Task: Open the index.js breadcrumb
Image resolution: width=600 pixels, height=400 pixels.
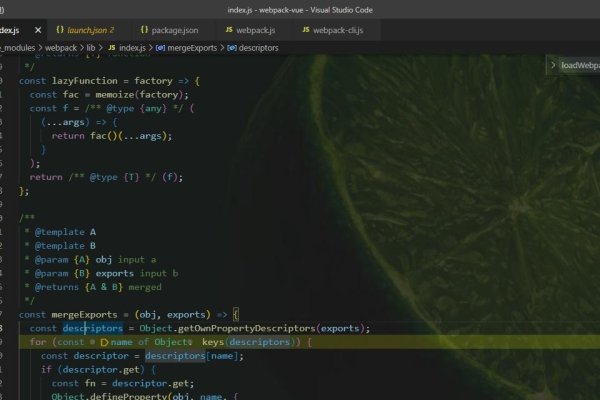Action: (x=132, y=48)
